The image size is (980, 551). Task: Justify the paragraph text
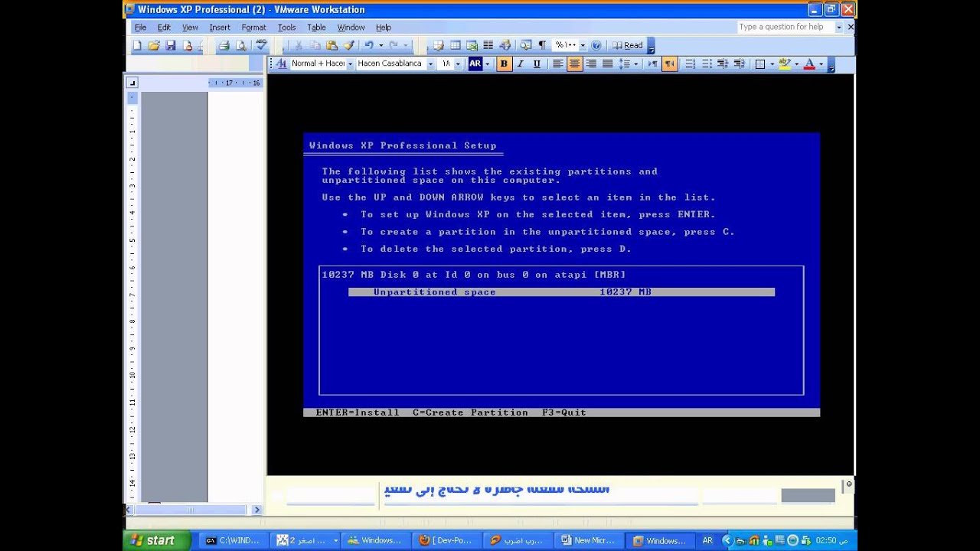pos(608,64)
